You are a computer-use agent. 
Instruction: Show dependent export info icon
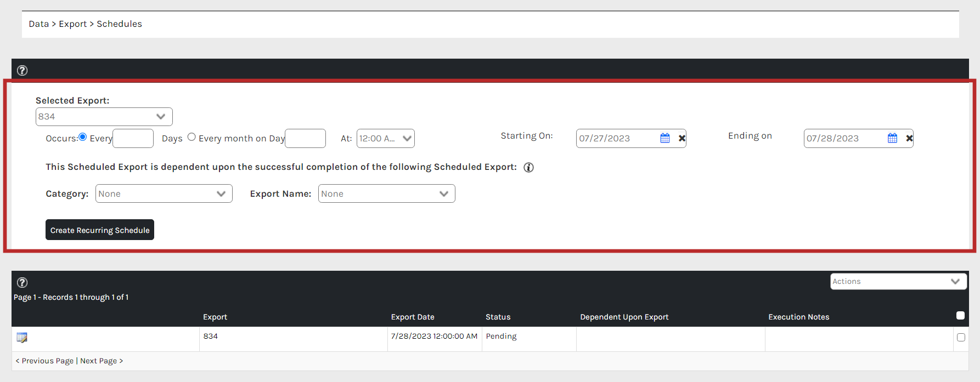pyautogui.click(x=528, y=167)
